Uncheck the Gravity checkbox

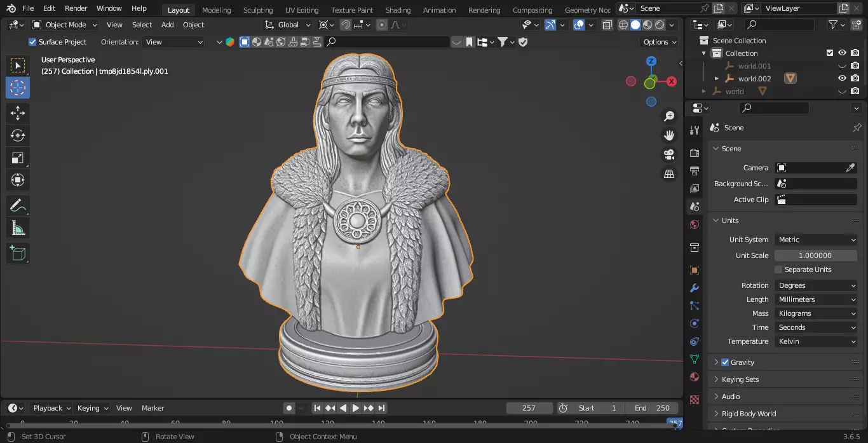pyautogui.click(x=725, y=362)
